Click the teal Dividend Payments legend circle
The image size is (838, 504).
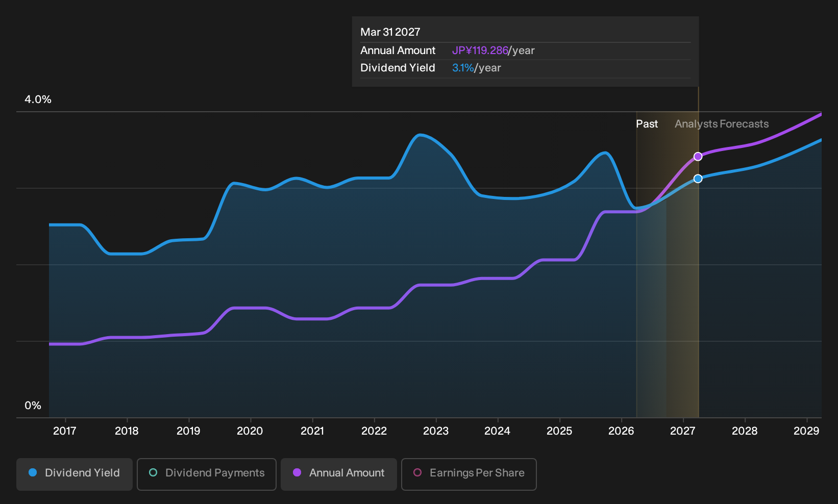(x=153, y=473)
